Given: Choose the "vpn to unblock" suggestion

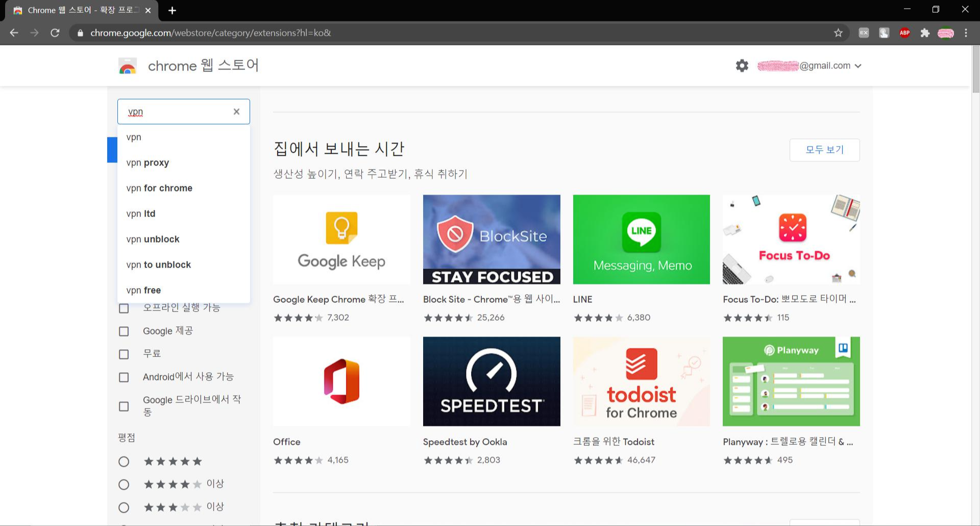Looking at the screenshot, I should tap(184, 265).
